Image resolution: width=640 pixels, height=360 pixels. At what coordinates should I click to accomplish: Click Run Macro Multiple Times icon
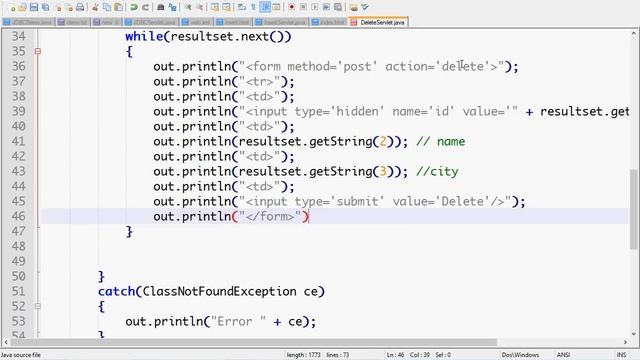coord(326,7)
